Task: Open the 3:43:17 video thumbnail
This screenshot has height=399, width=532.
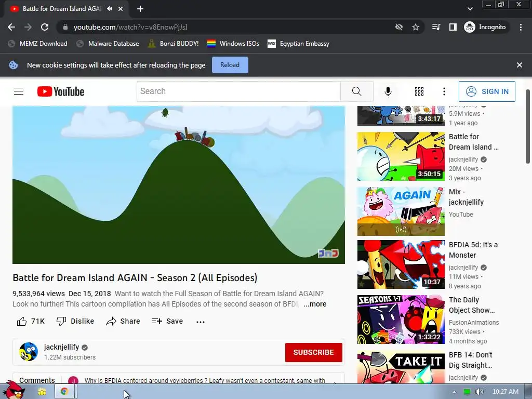Action: (x=401, y=116)
